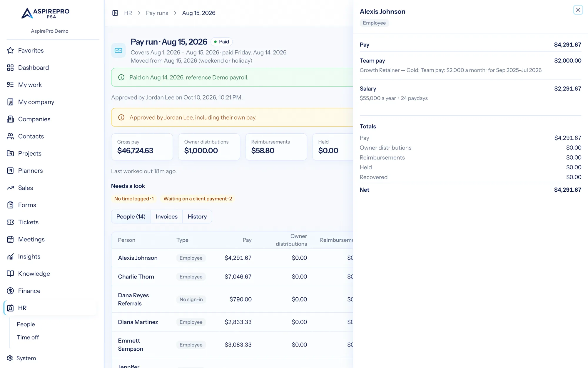Open the HR section in sidebar
Viewport: 588px width, 368px height.
50,308
